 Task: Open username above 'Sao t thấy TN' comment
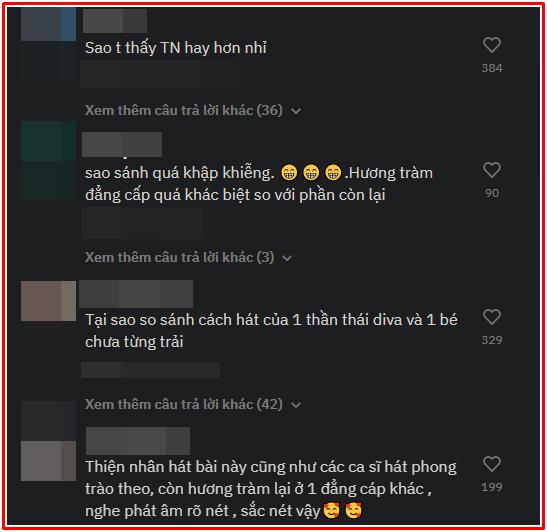[x=115, y=21]
